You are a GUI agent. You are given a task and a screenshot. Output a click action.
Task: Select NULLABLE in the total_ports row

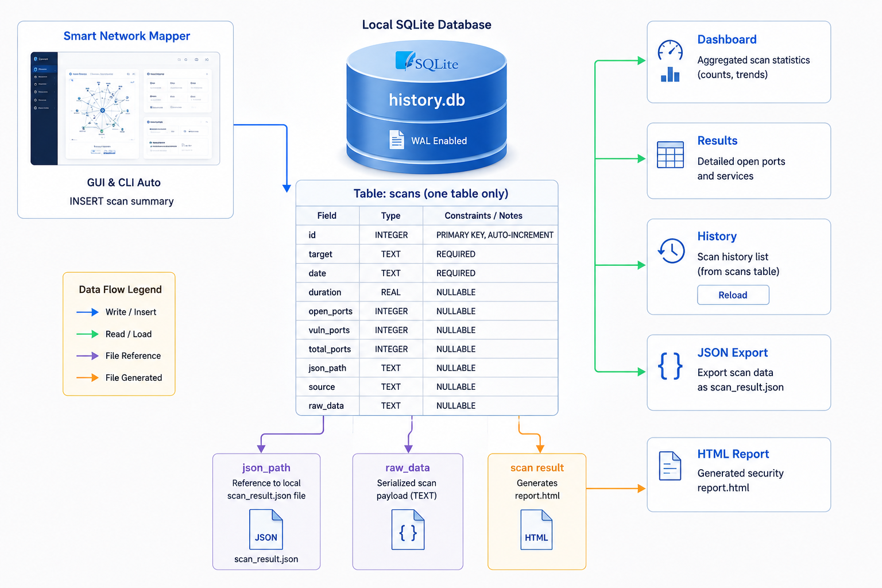(x=456, y=349)
